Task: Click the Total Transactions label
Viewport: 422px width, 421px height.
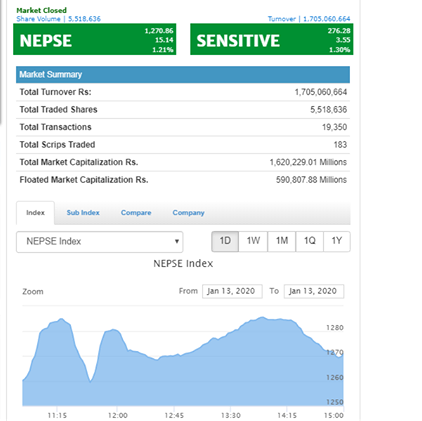Action: [55, 127]
